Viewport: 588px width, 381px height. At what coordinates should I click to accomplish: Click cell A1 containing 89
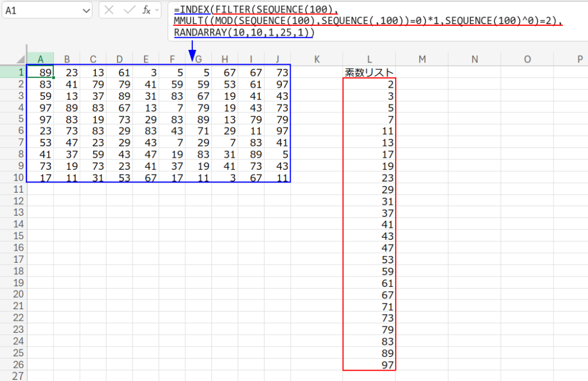(40, 72)
